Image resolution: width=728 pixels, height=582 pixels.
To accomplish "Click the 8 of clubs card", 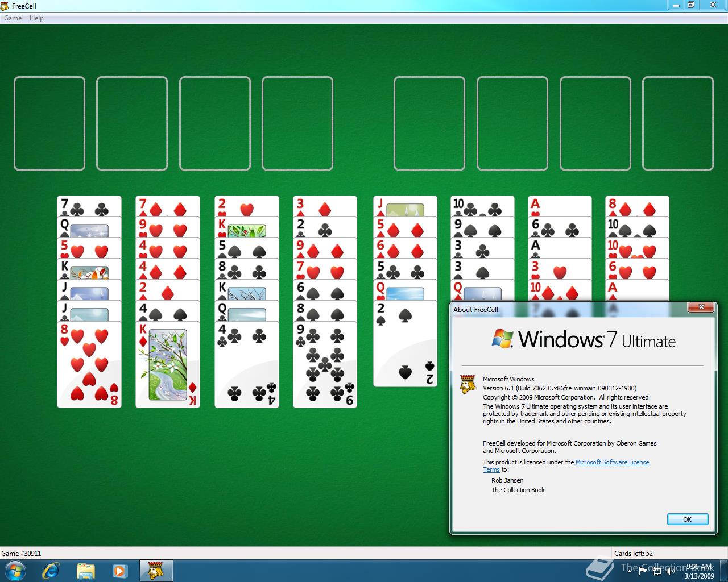I will click(x=247, y=269).
